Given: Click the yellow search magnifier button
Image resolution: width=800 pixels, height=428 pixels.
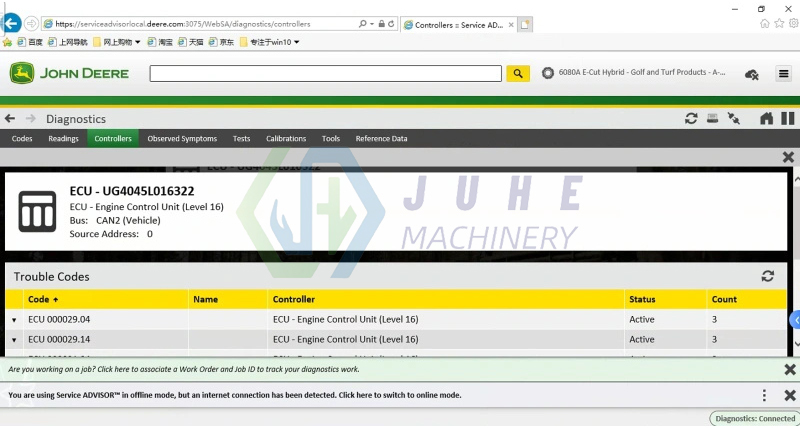Looking at the screenshot, I should pos(517,73).
